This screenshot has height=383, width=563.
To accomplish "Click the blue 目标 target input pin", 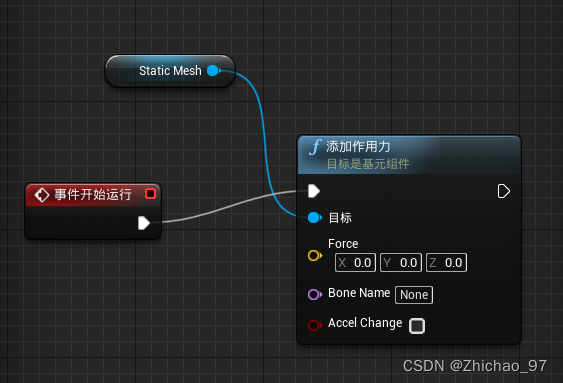I will (x=315, y=218).
